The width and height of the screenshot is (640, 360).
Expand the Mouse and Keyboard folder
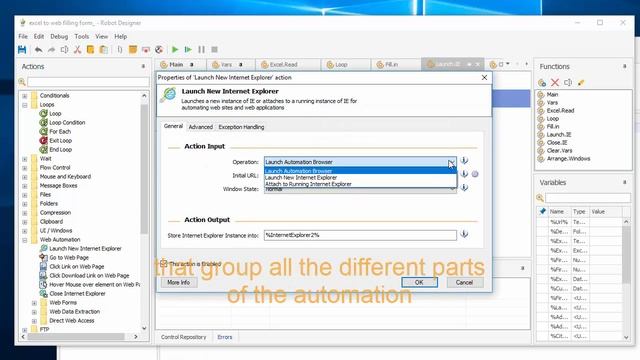(x=24, y=177)
